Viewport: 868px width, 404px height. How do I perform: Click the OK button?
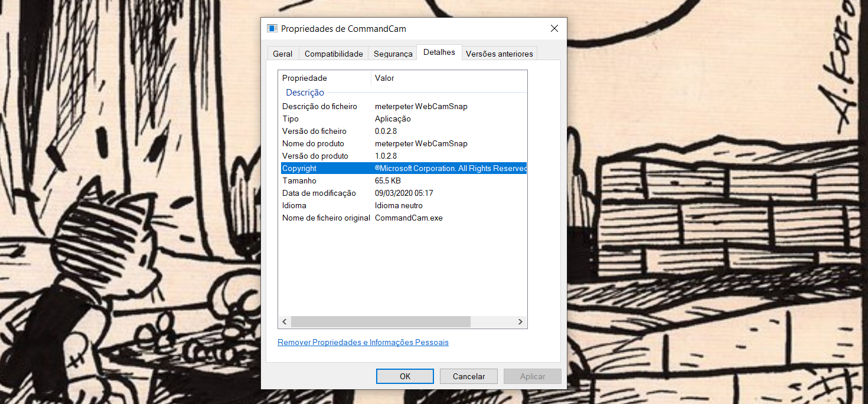[x=405, y=376]
